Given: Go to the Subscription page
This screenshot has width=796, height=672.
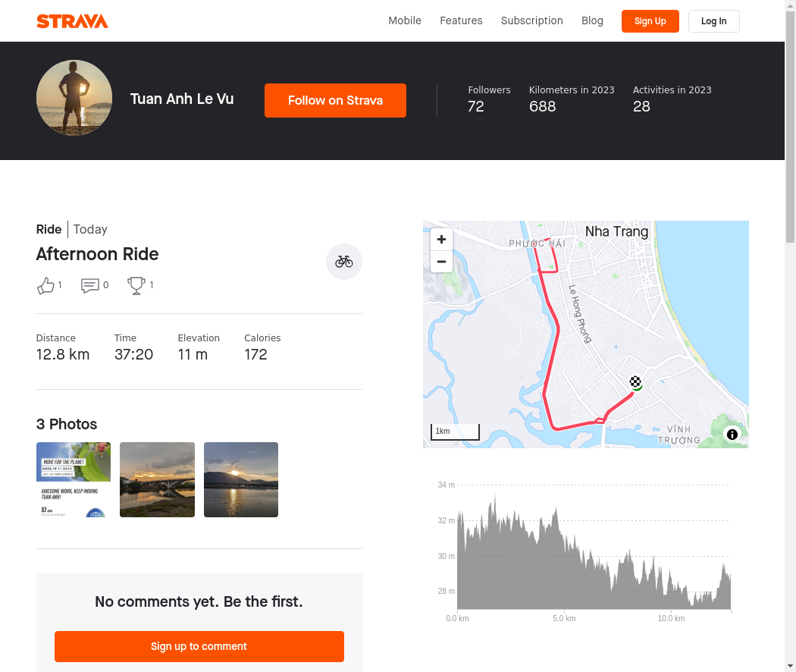Looking at the screenshot, I should 531,20.
